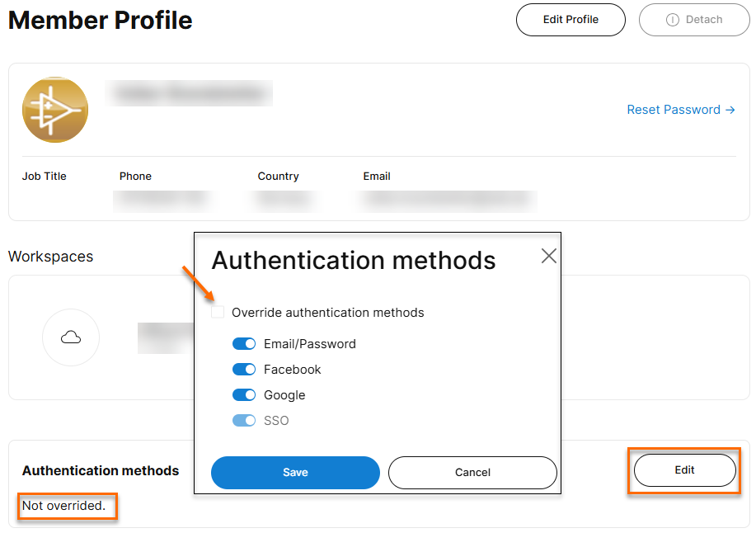Click the blurred email address value

click(x=449, y=200)
